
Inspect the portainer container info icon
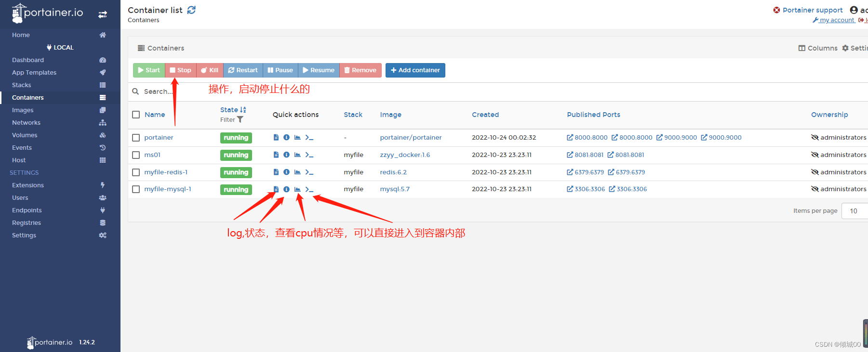tap(286, 137)
